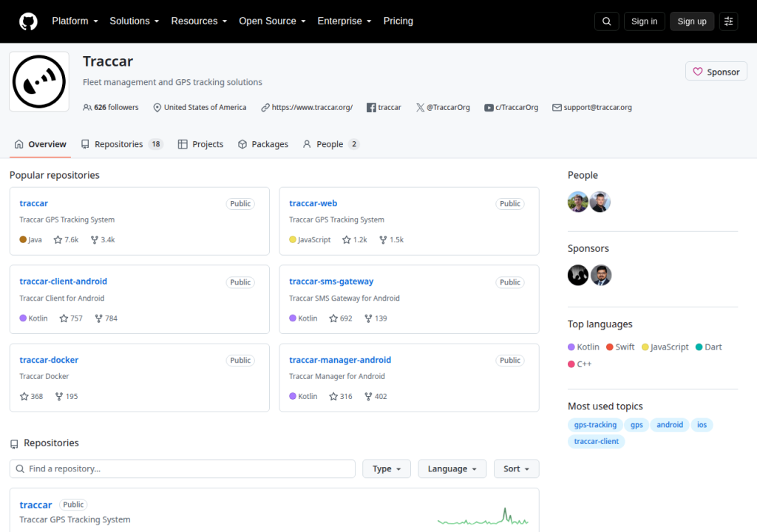Open the X @TraccarOrg profile link
This screenshot has width=757, height=532.
tap(448, 107)
